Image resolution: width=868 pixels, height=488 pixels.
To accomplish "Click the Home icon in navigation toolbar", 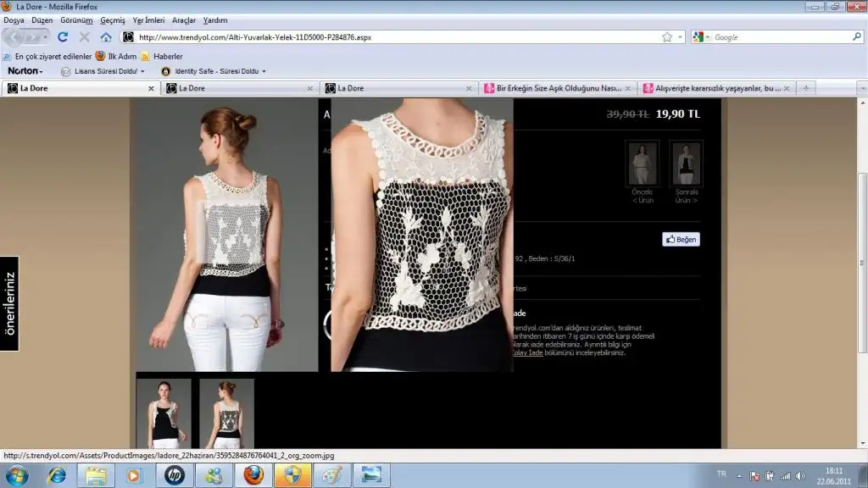I will [x=106, y=37].
